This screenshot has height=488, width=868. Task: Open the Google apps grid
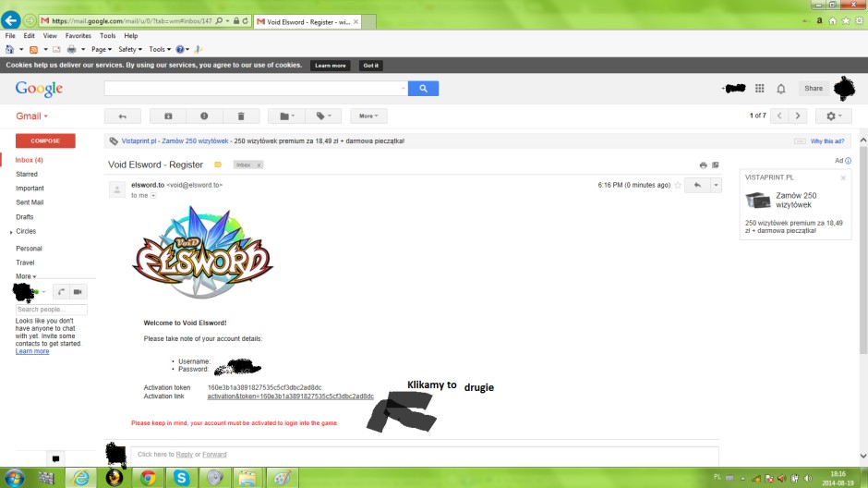point(759,89)
